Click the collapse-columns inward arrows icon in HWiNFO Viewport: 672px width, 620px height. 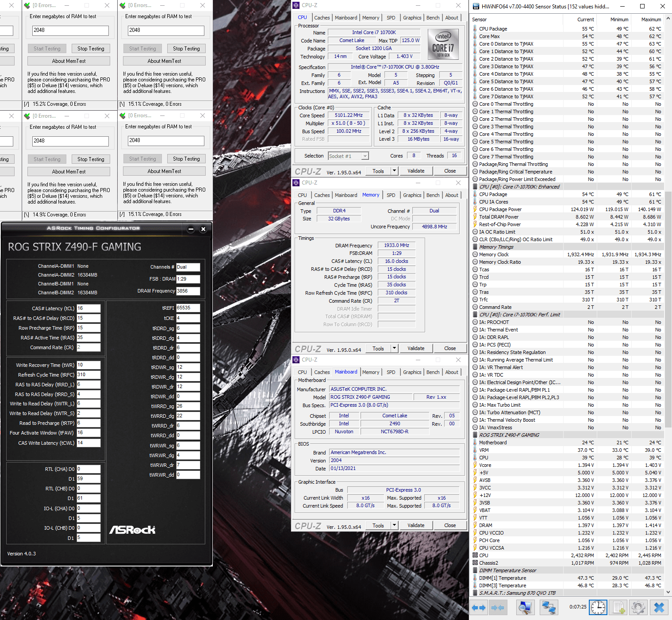click(498, 608)
